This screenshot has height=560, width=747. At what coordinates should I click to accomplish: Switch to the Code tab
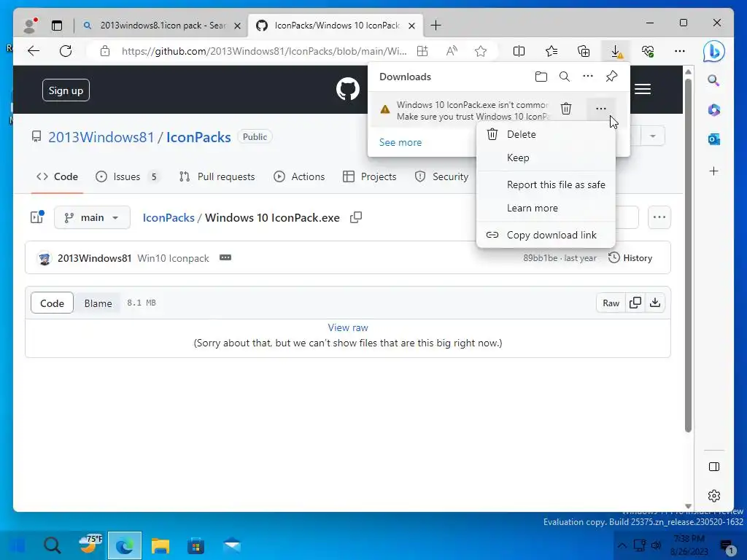click(57, 176)
